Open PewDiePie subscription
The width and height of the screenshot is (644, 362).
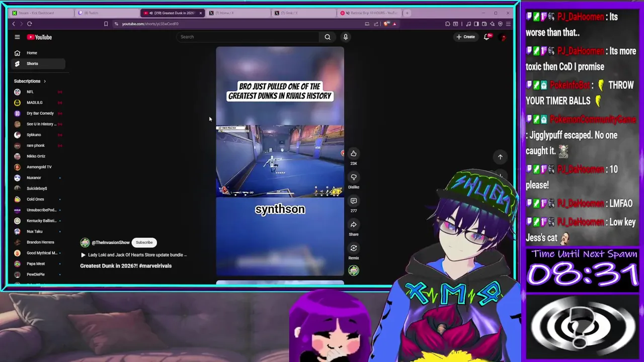pos(38,275)
